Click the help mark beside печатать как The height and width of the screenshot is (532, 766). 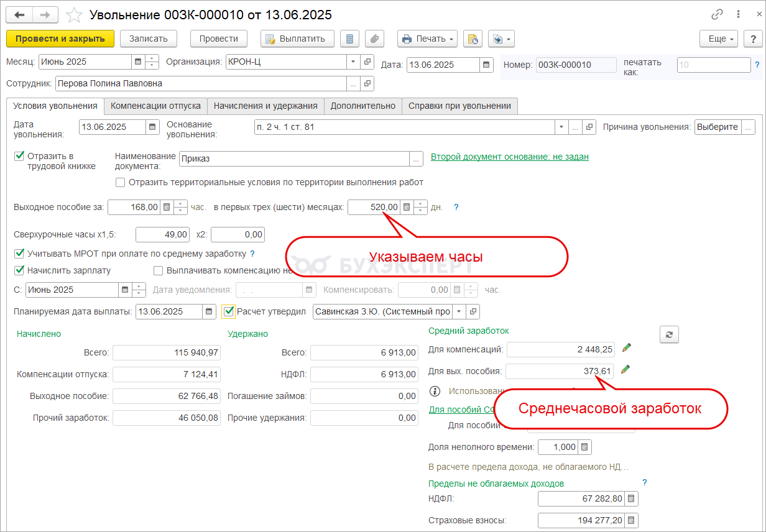coord(757,64)
